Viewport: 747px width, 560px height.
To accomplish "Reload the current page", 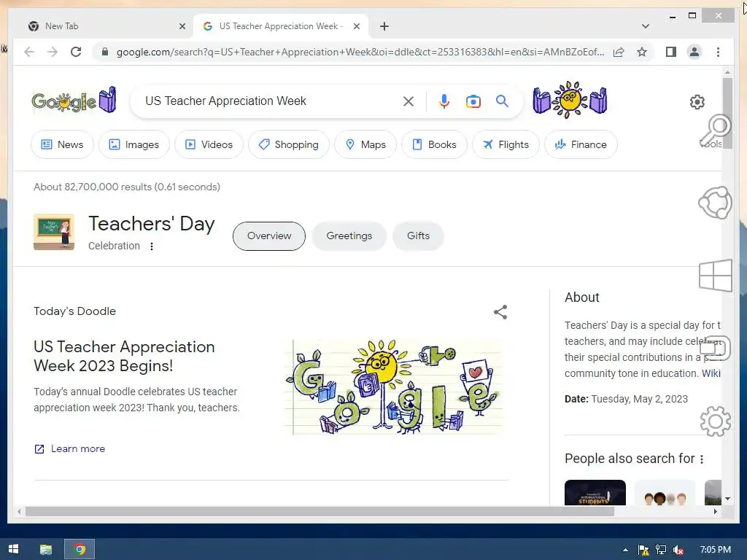I will click(x=76, y=52).
